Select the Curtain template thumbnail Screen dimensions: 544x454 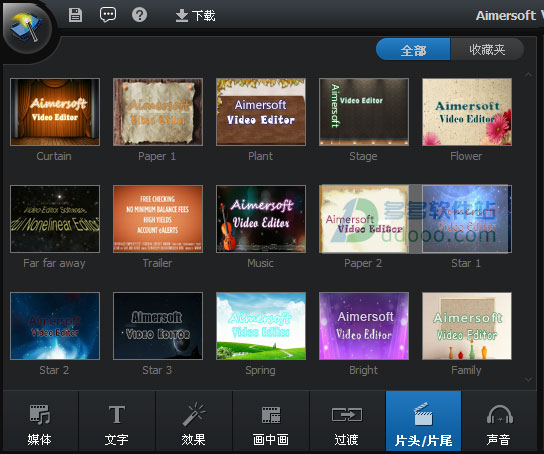tap(55, 112)
